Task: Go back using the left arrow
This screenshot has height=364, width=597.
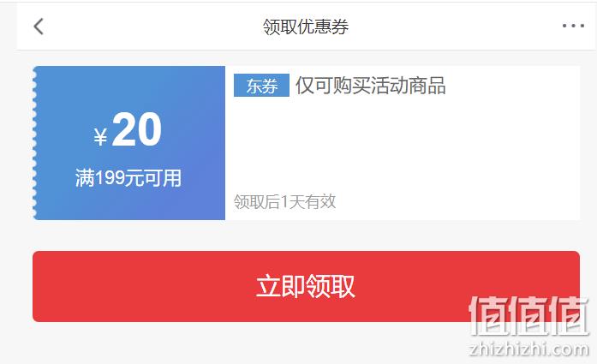Action: pyautogui.click(x=39, y=27)
